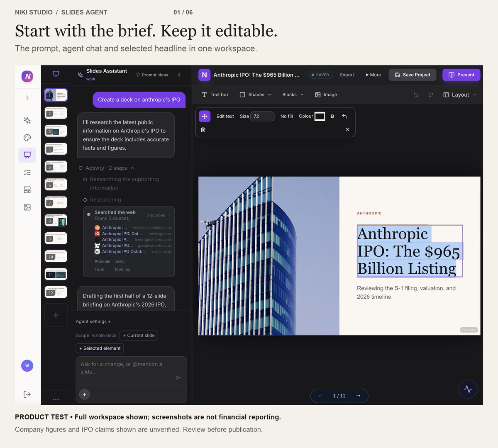Select slide 1 thumbnail
The image size is (498, 448).
56,95
